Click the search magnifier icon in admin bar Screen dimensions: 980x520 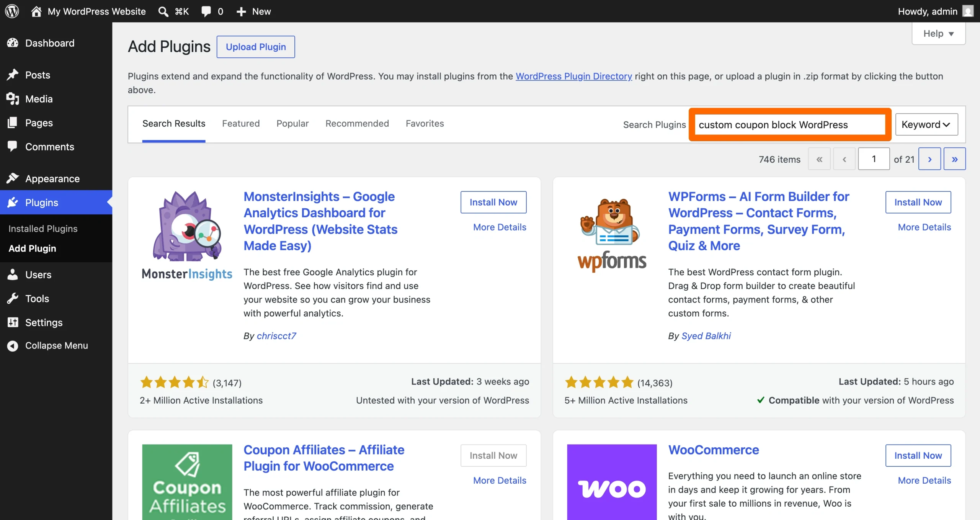[163, 11]
